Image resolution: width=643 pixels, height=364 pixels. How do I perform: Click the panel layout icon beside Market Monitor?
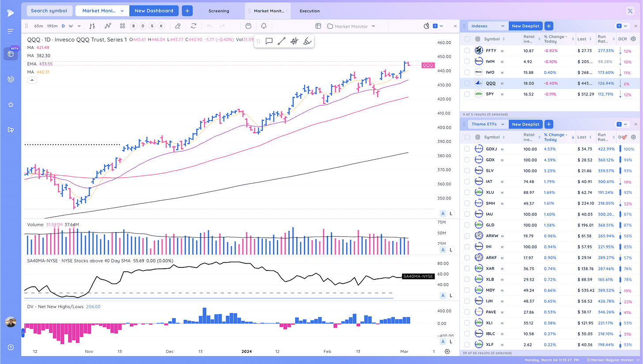point(318,26)
